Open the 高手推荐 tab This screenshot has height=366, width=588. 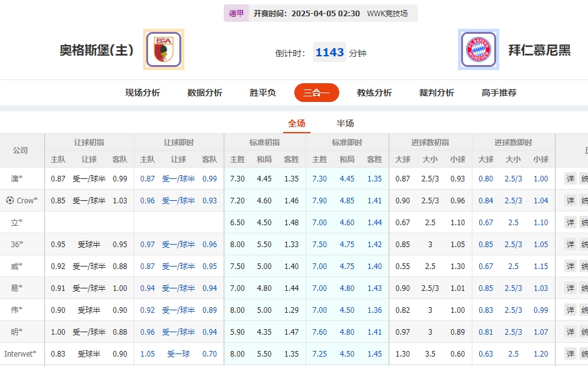click(x=498, y=92)
